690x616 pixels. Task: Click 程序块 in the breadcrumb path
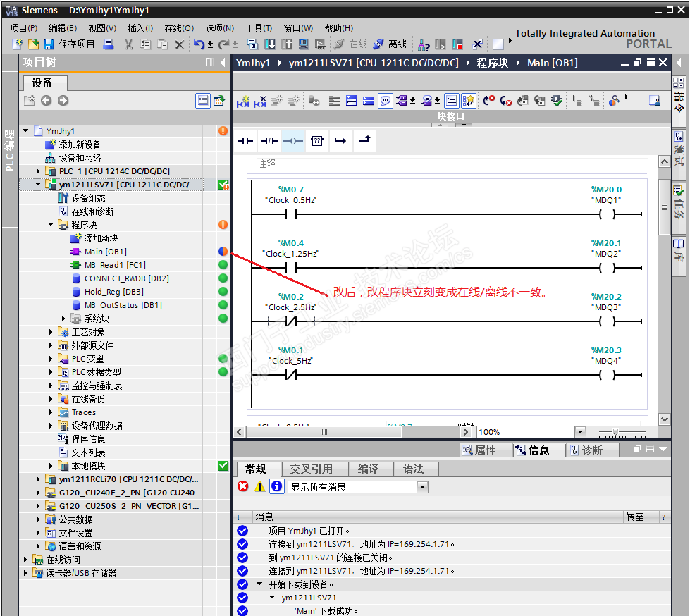[493, 63]
